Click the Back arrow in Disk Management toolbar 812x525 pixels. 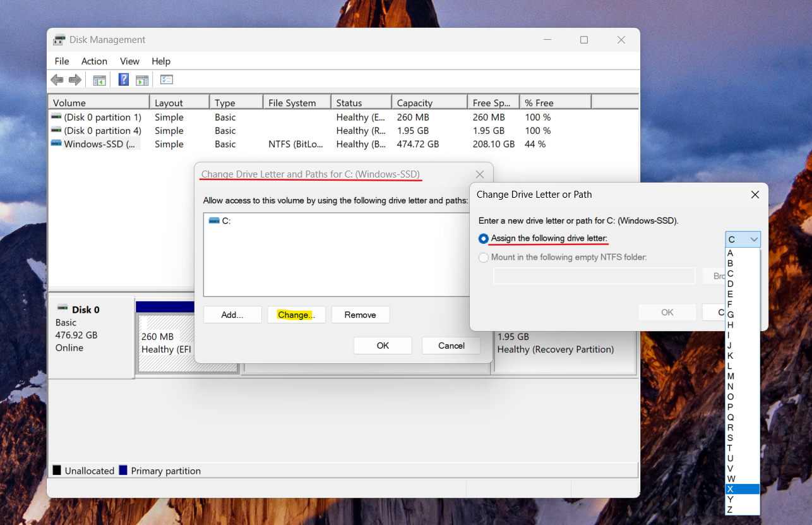pos(57,80)
